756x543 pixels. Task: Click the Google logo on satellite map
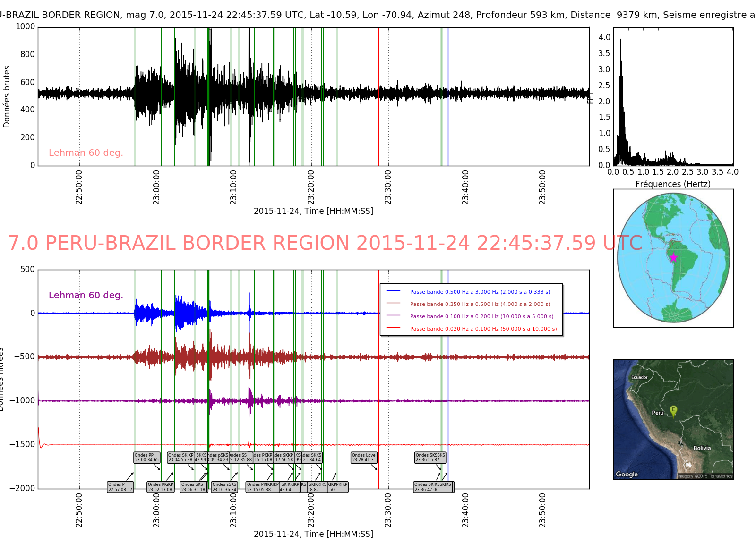pyautogui.click(x=627, y=474)
